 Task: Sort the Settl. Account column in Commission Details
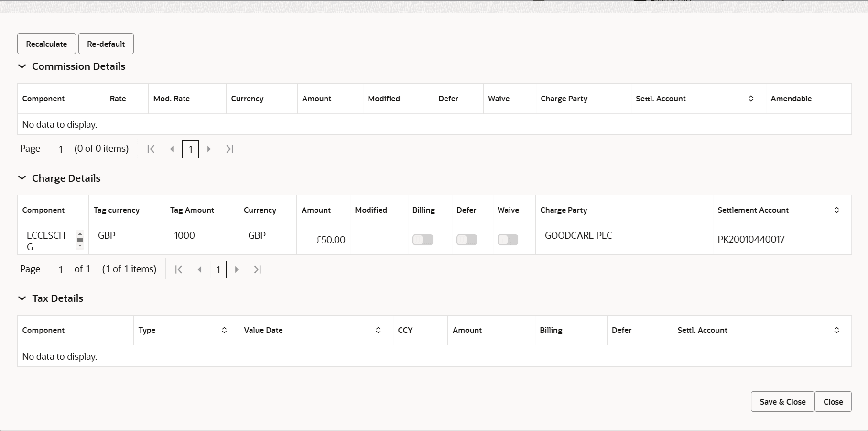(x=751, y=99)
